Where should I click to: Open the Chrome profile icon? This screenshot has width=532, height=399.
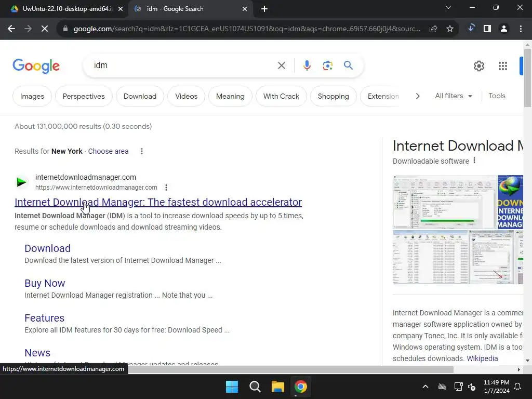coord(504,29)
